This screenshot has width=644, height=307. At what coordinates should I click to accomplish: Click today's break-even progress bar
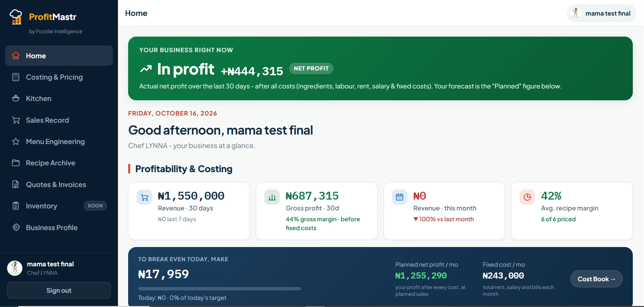click(219, 289)
